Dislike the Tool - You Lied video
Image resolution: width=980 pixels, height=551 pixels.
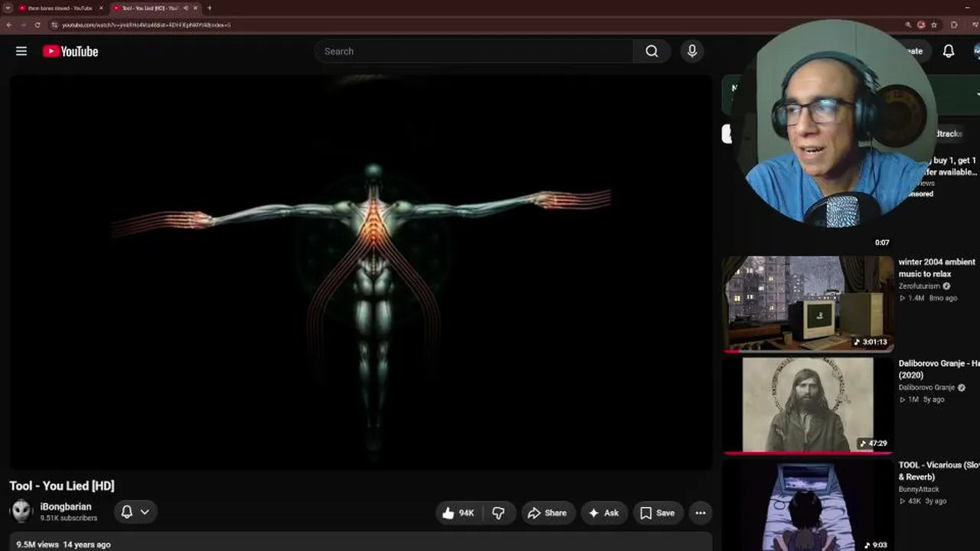(x=498, y=513)
